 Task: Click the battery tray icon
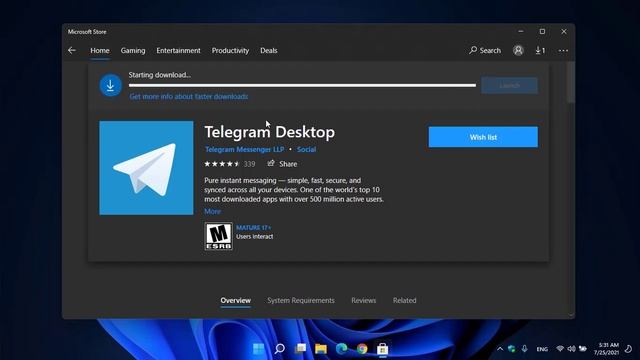583,349
